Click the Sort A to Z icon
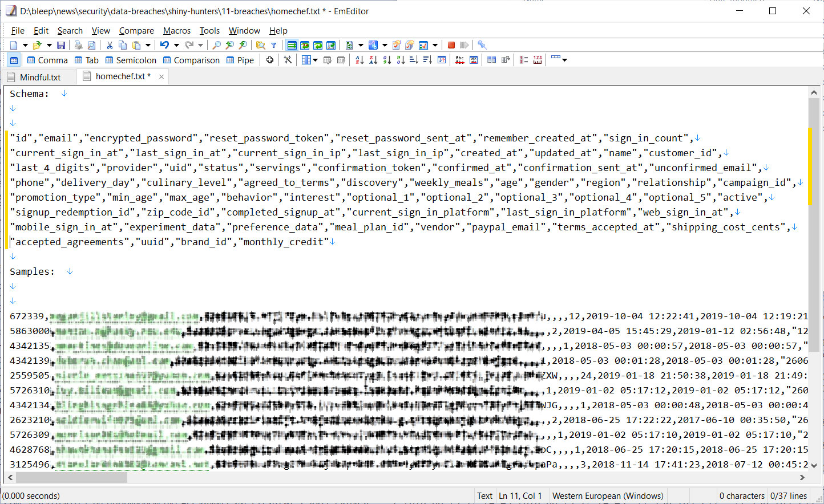The height and width of the screenshot is (504, 824). pos(360,60)
